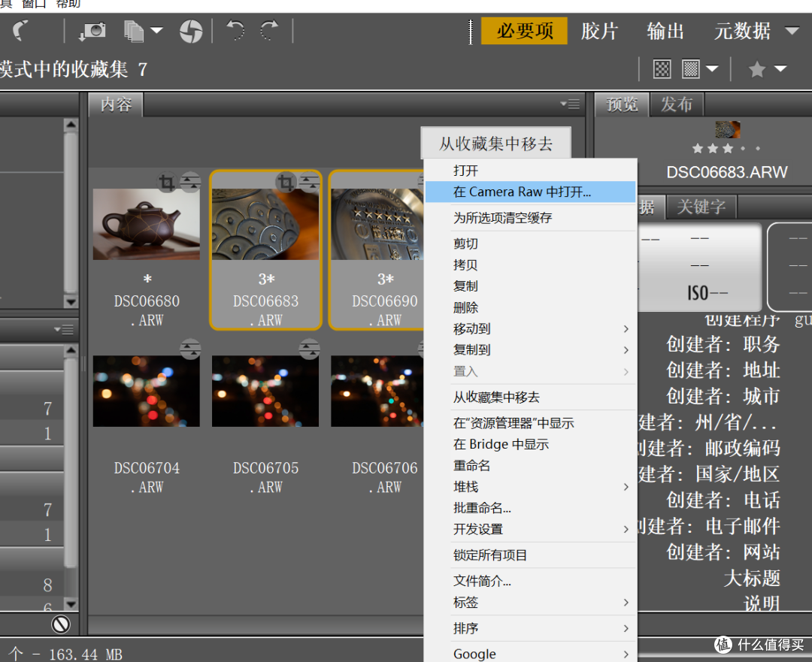Viewport: 812px width, 662px height.
Task: Expand the 排序 submenu
Action: tap(530, 628)
